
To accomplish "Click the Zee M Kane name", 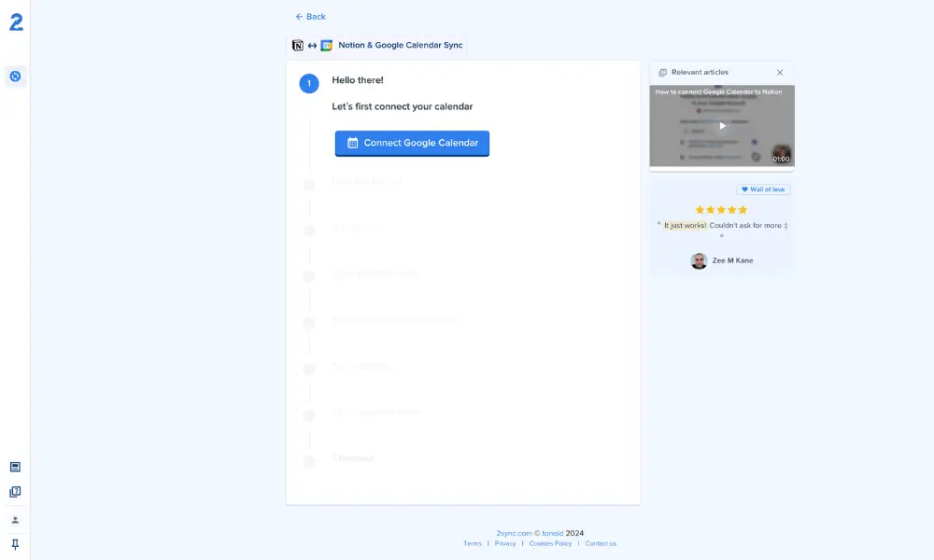I will coord(732,260).
